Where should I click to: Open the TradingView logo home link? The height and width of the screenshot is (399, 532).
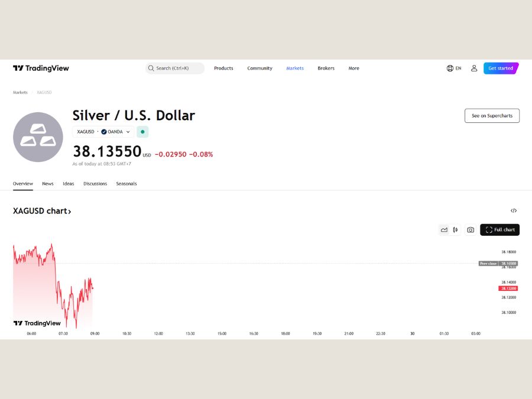pyautogui.click(x=41, y=68)
